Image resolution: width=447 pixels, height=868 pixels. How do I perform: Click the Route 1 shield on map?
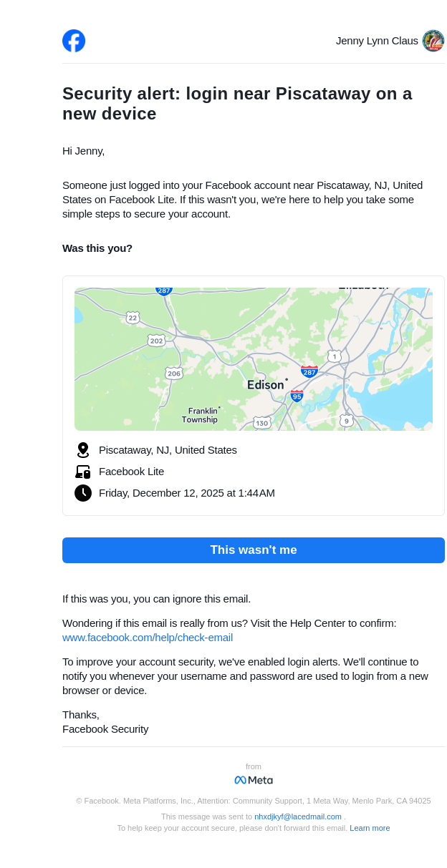(x=335, y=356)
